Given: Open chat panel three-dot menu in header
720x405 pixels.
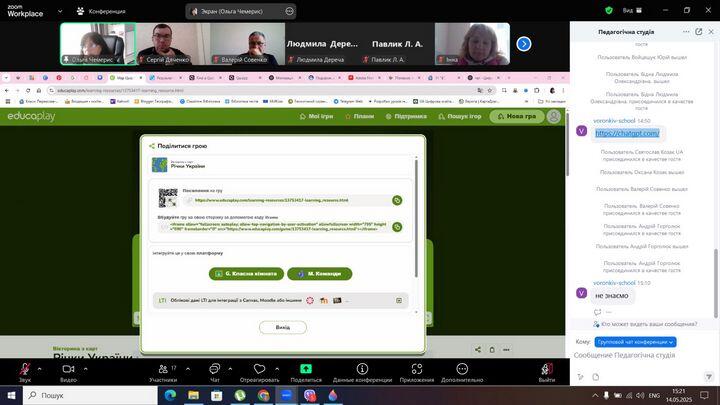Looking at the screenshot, I should pos(686,32).
